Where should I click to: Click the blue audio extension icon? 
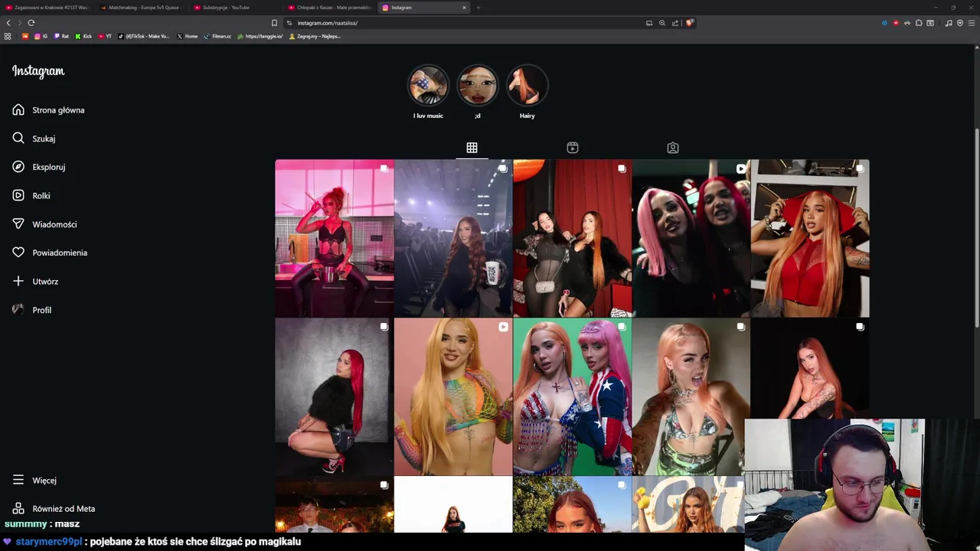point(884,23)
